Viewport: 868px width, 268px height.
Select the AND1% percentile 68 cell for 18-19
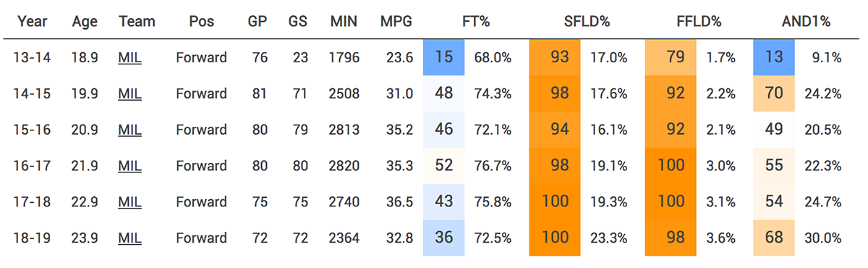click(774, 238)
